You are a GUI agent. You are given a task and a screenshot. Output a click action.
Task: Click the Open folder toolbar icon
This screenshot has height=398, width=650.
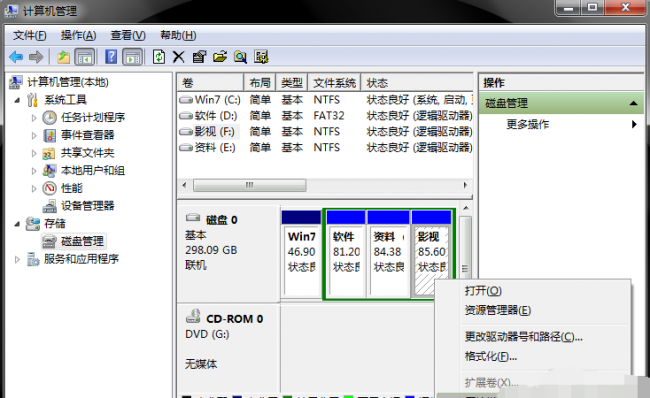click(220, 57)
